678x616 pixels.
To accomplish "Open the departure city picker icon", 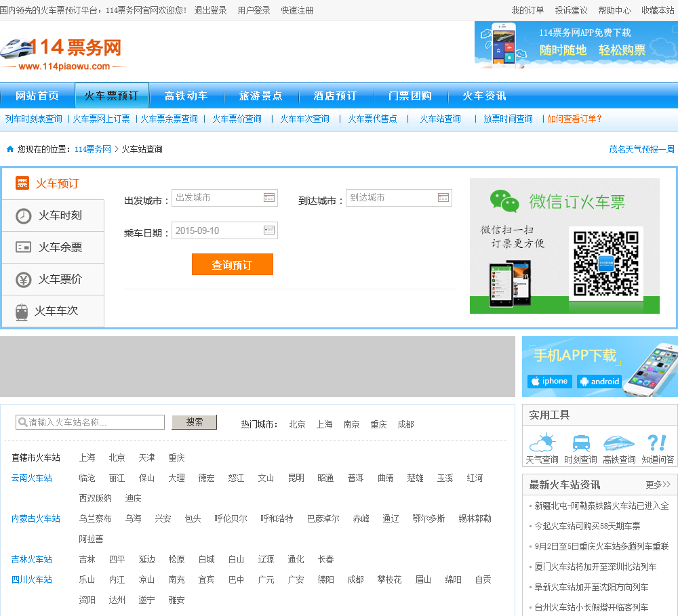I will (269, 198).
